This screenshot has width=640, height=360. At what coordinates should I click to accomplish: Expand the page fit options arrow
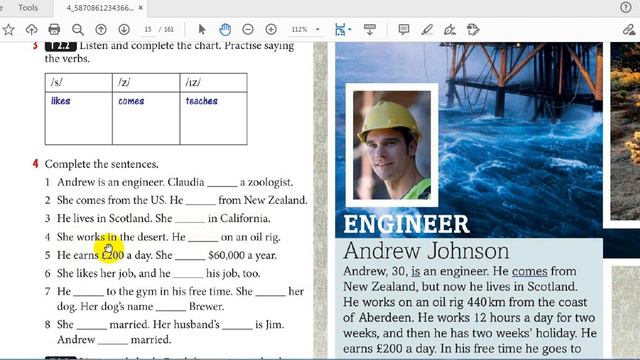pos(350,29)
